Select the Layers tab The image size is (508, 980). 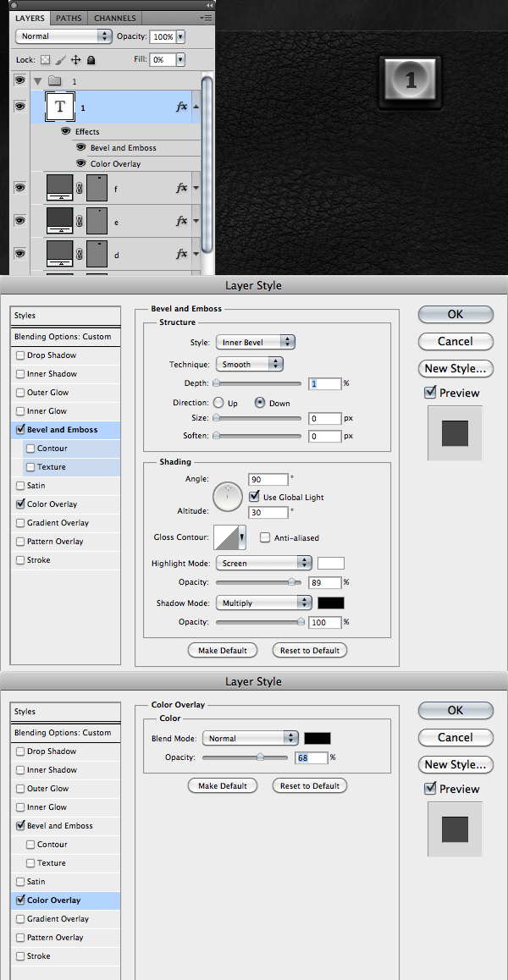pos(30,18)
